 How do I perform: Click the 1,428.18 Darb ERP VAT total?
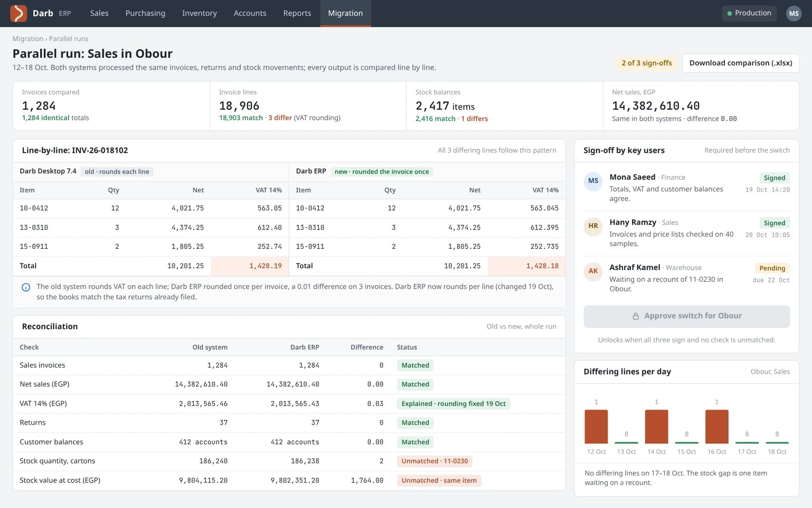pyautogui.click(x=542, y=266)
